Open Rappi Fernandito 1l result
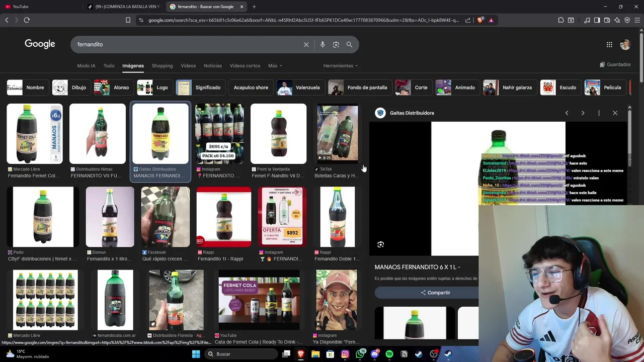 [224, 217]
